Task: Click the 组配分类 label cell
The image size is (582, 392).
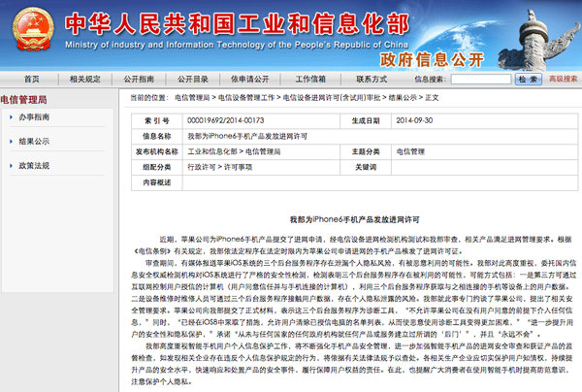Action: pyautogui.click(x=156, y=167)
